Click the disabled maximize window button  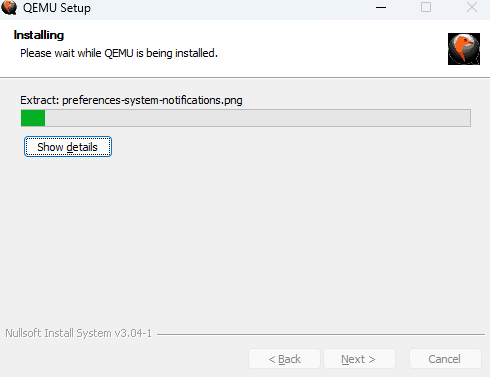click(426, 7)
